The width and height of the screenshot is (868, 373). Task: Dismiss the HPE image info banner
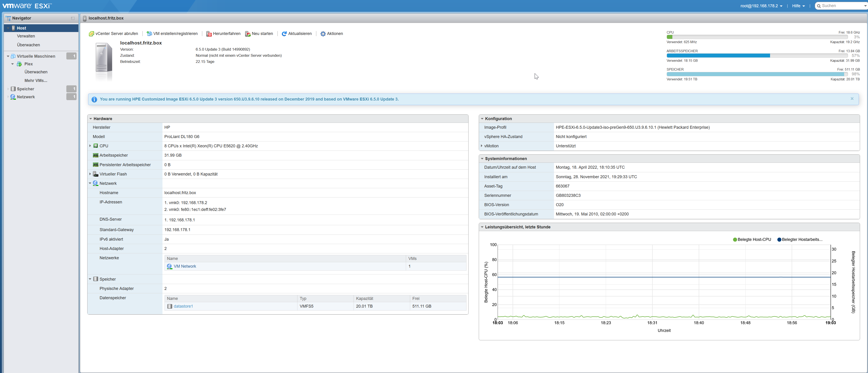point(852,99)
